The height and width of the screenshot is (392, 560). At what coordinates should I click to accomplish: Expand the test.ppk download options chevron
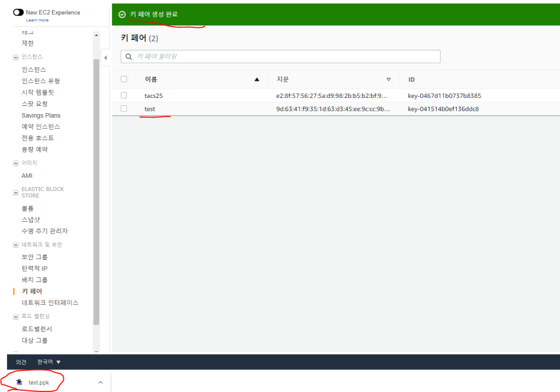coord(101,382)
